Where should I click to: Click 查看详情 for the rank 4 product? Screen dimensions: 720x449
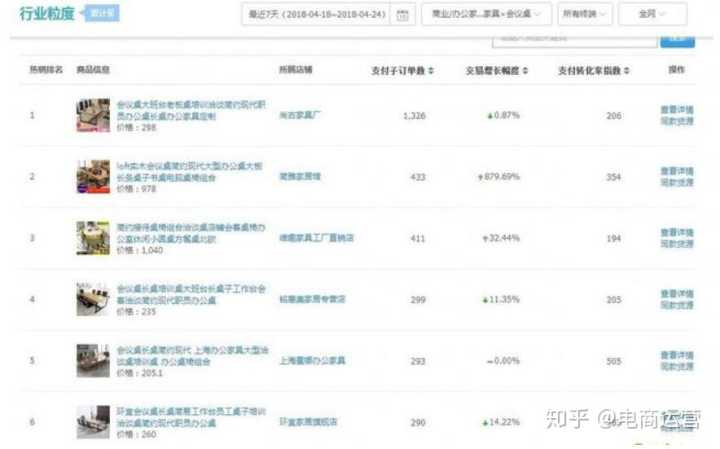coord(677,294)
